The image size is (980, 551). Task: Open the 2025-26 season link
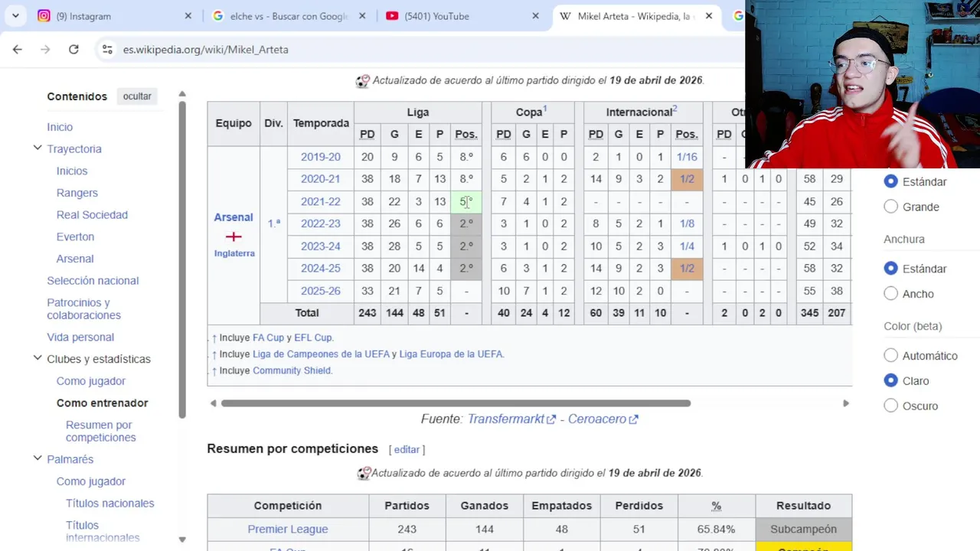320,292
